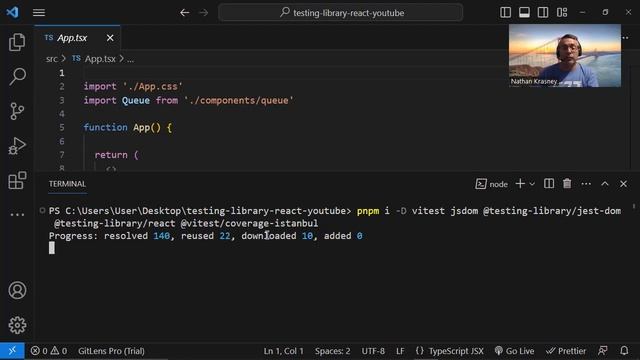Change the LF end of line sequence
The height and width of the screenshot is (360, 640).
click(400, 351)
